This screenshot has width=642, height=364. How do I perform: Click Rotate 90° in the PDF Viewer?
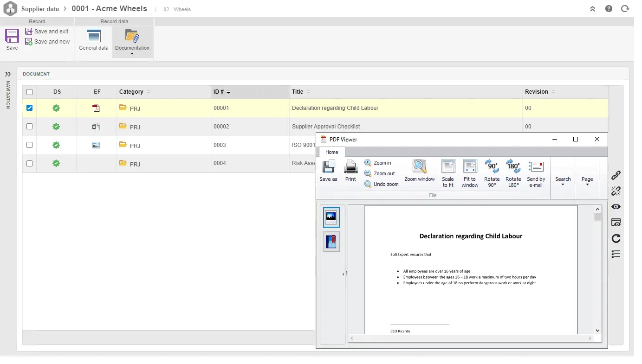492,172
